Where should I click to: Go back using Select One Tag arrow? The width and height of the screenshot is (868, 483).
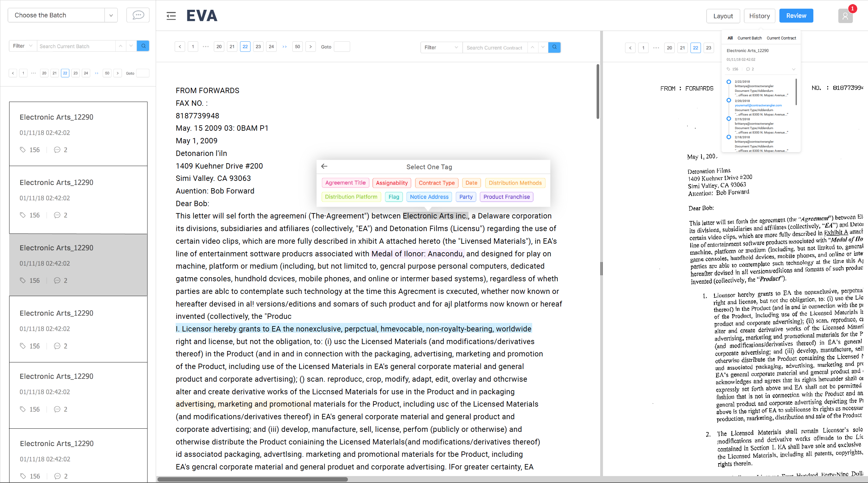(x=324, y=166)
